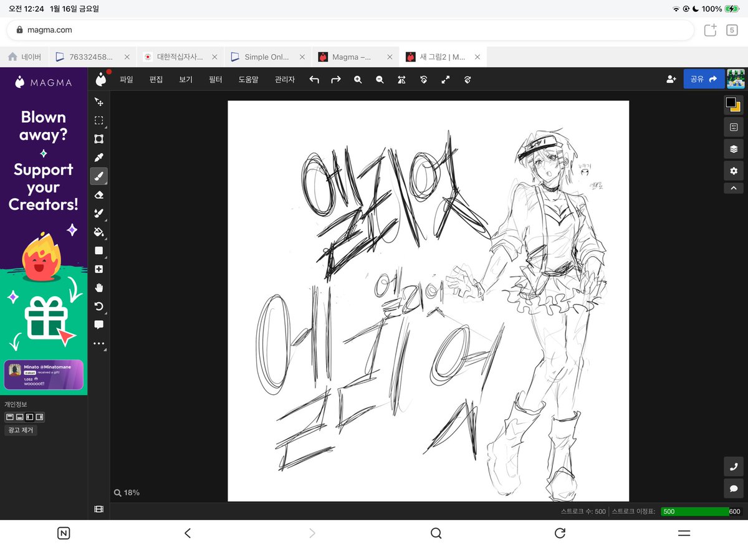The image size is (748, 560).
Task: Open the 파일 menu
Action: pyautogui.click(x=127, y=80)
